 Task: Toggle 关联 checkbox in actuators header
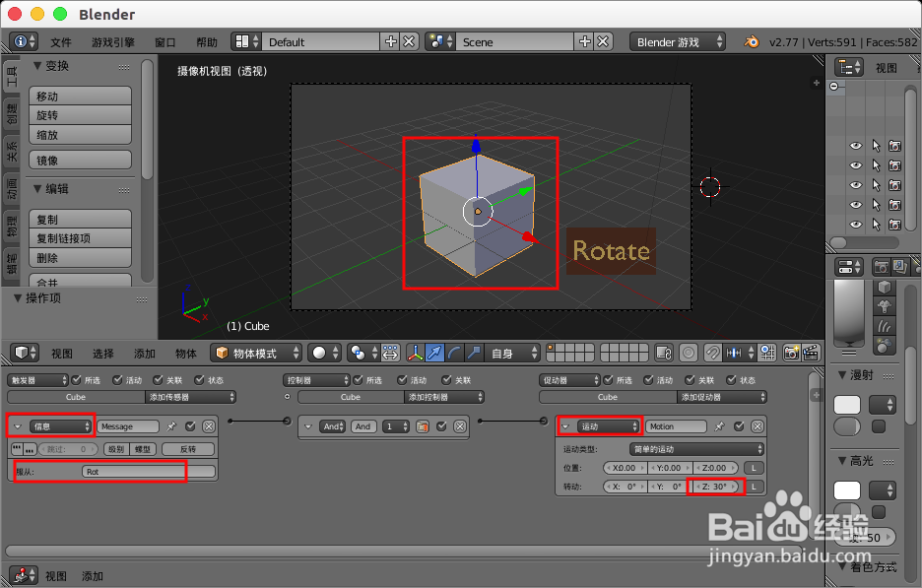tap(690, 380)
